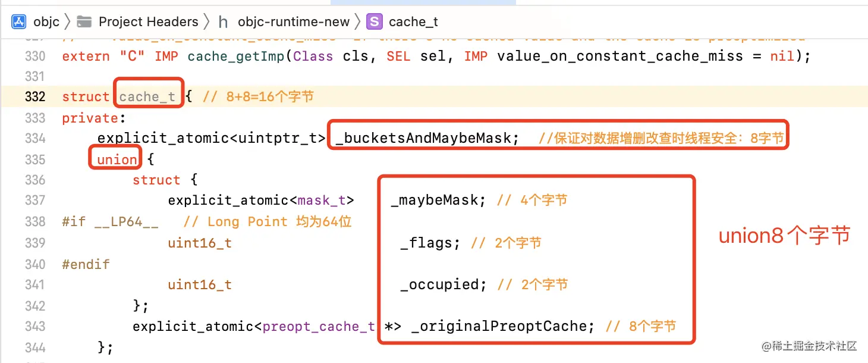
Task: Click the Project Headers folder icon
Action: [85, 22]
